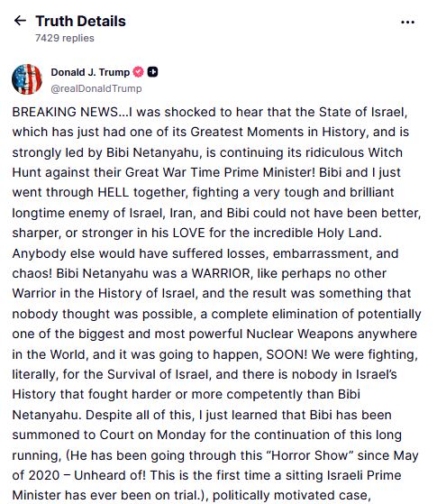Open the Donald J. Trump display name
This screenshot has height=504, width=437.
90,72
